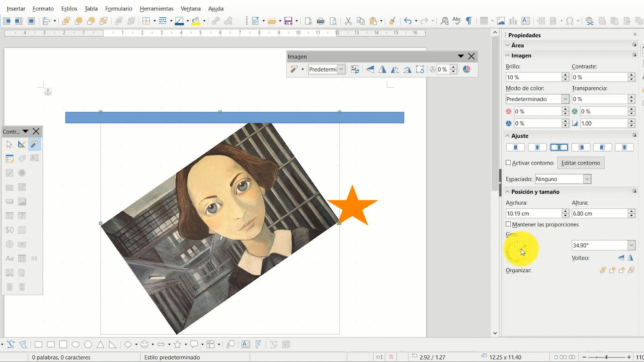This screenshot has width=644, height=362.
Task: Select first wrap option under Ajuste
Action: pos(515,147)
